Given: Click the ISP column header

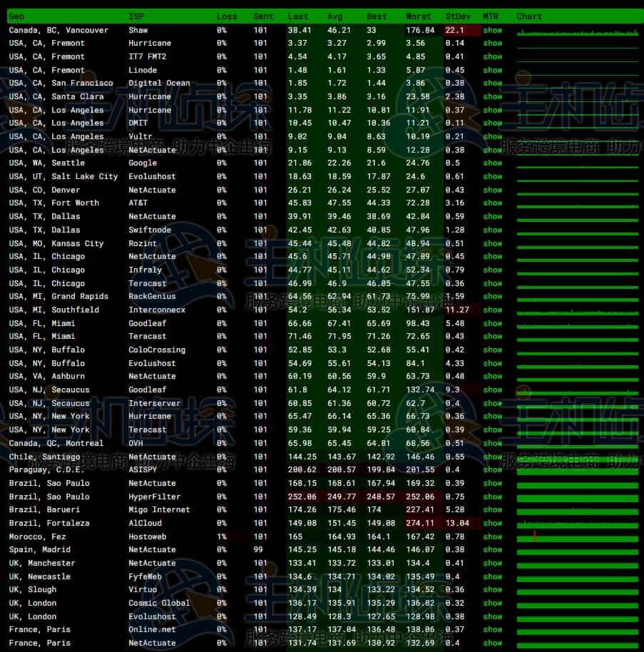Looking at the screenshot, I should (x=136, y=16).
